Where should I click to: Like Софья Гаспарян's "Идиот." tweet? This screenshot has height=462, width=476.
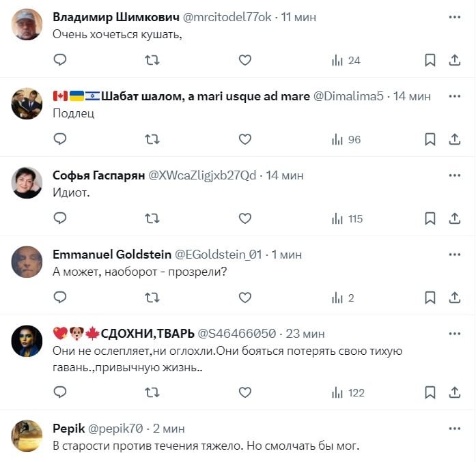pyautogui.click(x=245, y=218)
